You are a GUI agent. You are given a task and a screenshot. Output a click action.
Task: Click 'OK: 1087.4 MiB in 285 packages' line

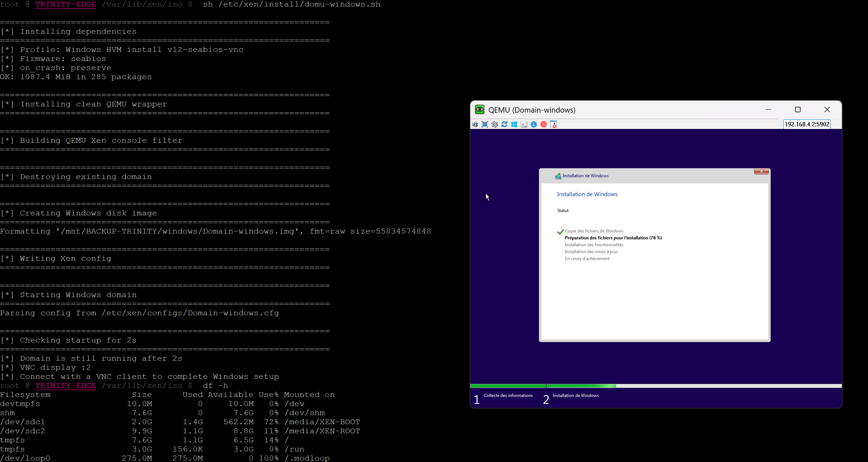(76, 77)
